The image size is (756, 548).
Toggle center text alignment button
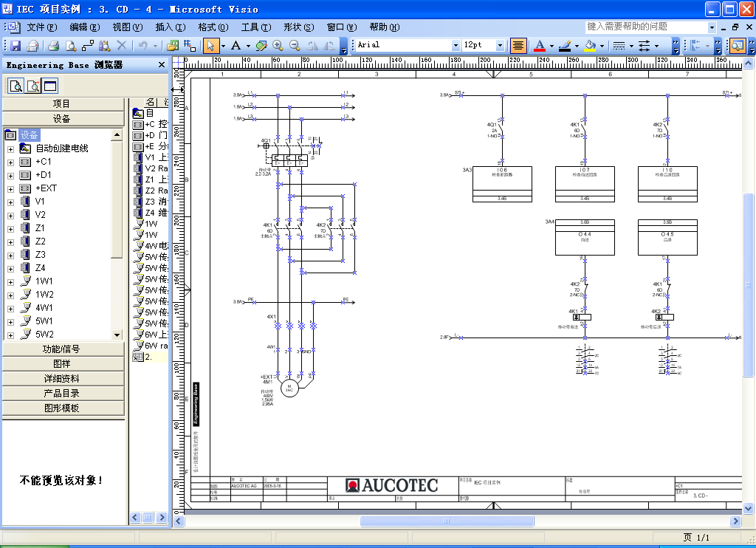coord(518,46)
